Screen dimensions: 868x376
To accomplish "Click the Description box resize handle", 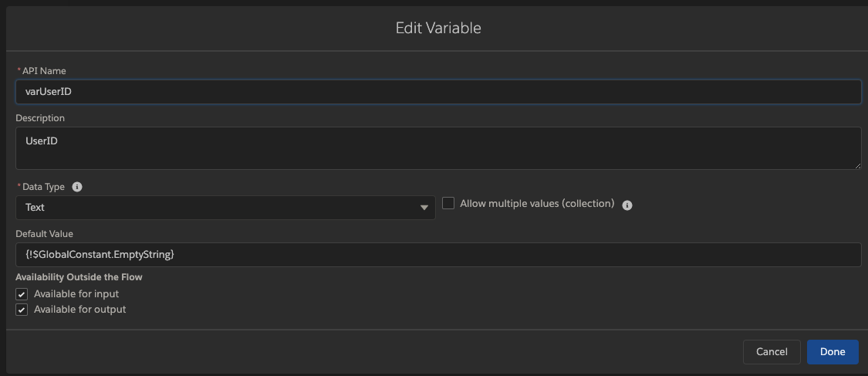I will [x=856, y=164].
